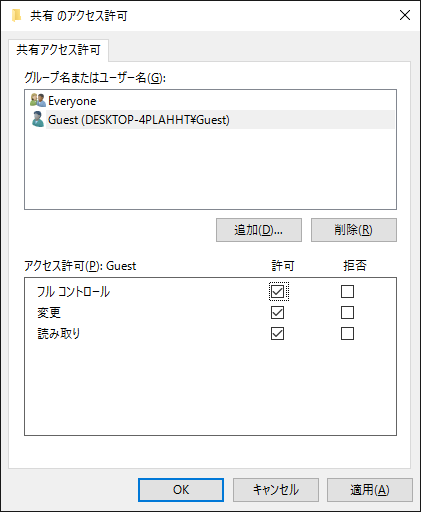Screen dimensions: 421x512
Task: Uncheck allow for 読み取り
Action: point(277,334)
